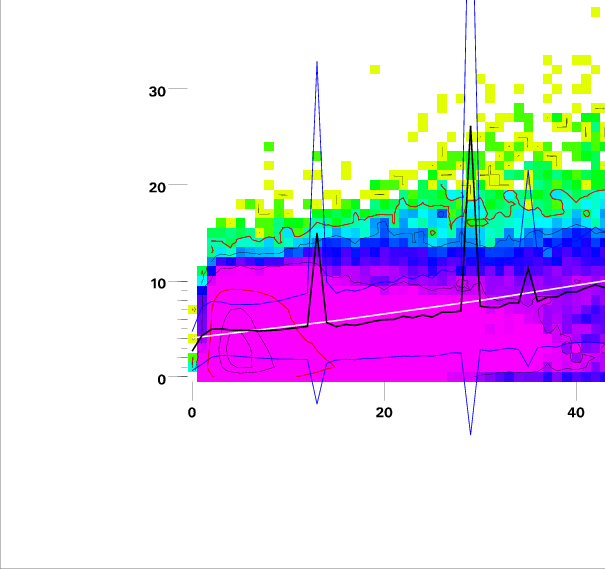Click the tick mark beside y-axis label 20

[178, 185]
